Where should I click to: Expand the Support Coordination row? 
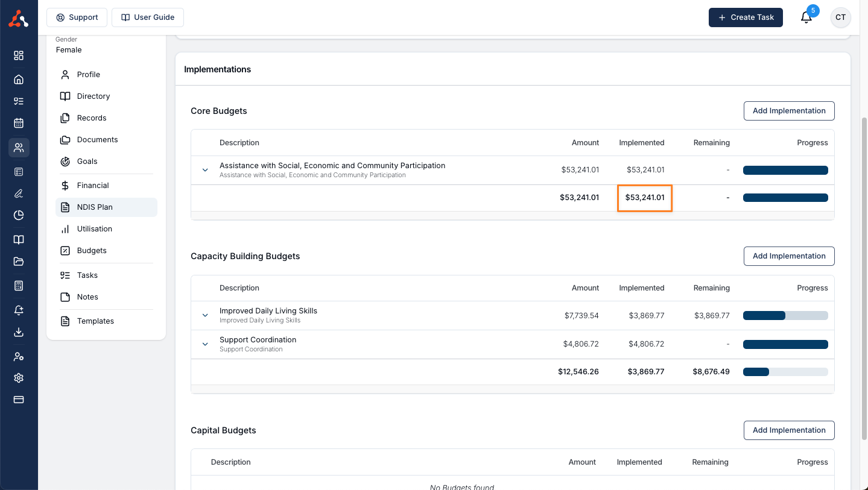point(205,344)
